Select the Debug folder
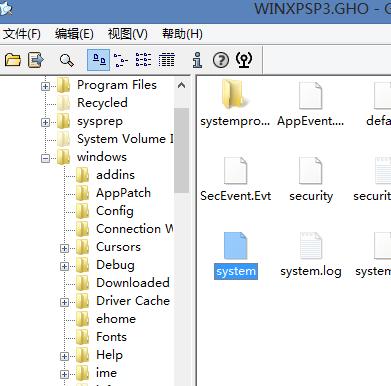The height and width of the screenshot is (386, 391). (x=115, y=265)
